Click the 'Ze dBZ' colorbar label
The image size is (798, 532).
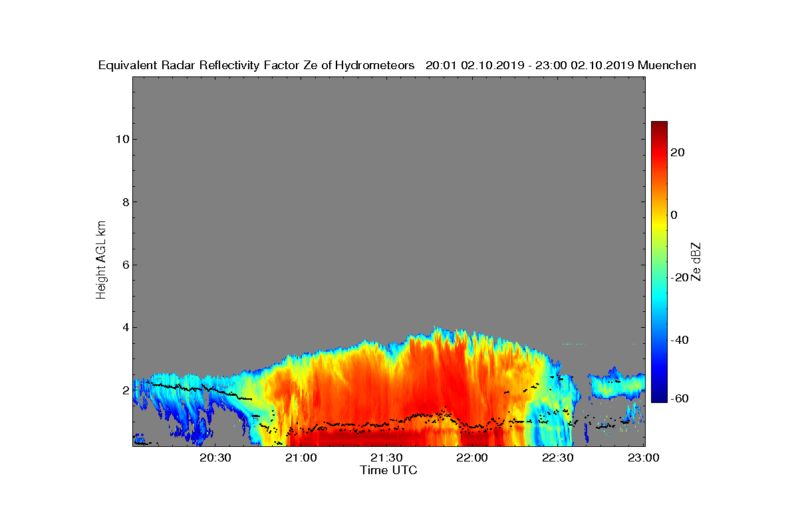tap(696, 261)
